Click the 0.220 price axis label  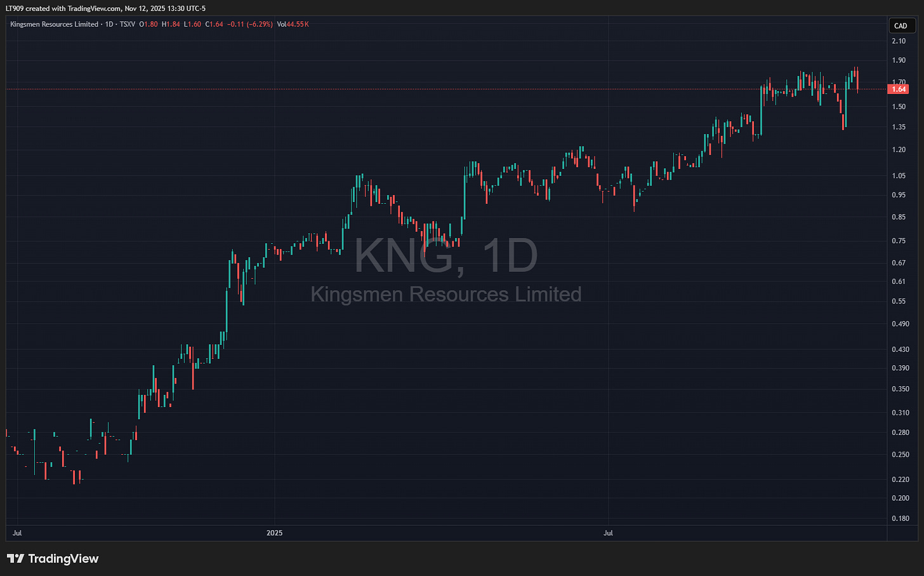click(x=900, y=479)
